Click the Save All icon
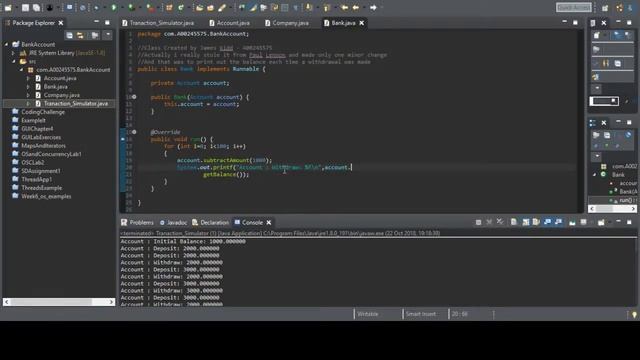Screen dimensions: 640x360 tap(36, 7)
